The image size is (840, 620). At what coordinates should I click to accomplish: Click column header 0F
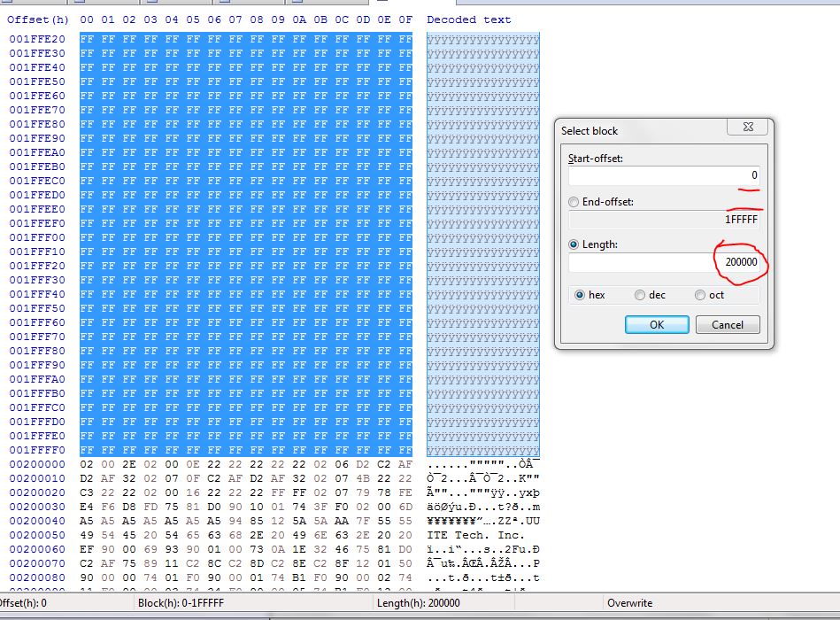pos(405,19)
